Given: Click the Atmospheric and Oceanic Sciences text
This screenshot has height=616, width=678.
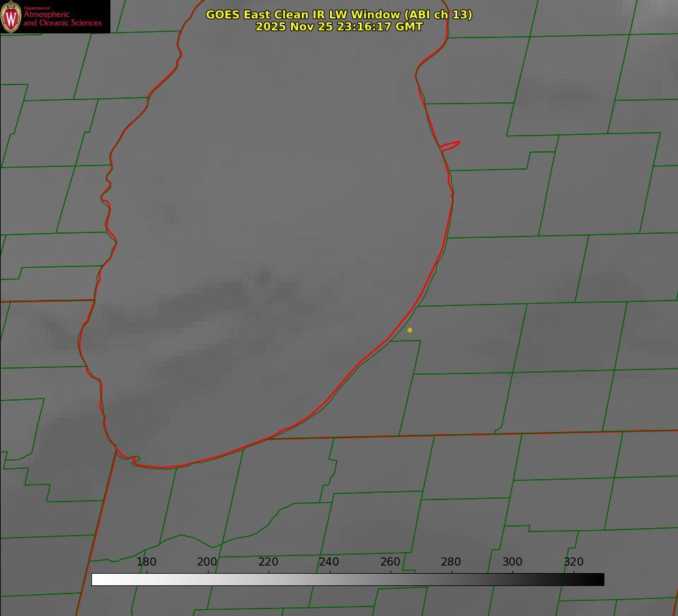Looking at the screenshot, I should click(62, 18).
